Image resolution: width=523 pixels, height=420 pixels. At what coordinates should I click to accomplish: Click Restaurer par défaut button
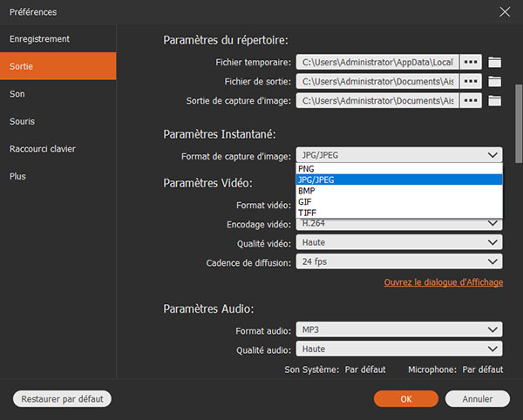[62, 399]
